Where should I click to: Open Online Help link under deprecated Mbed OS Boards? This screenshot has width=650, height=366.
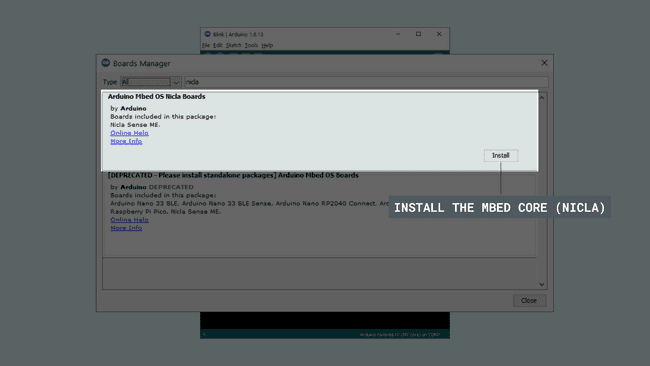(129, 220)
